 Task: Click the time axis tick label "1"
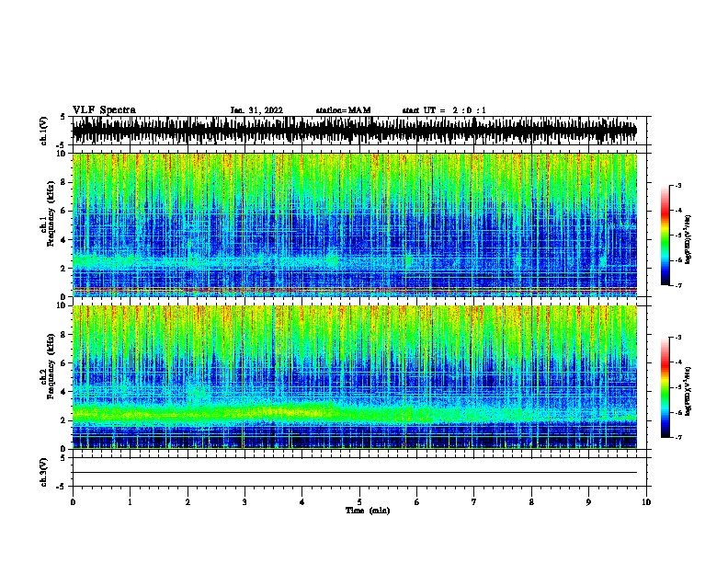click(130, 501)
